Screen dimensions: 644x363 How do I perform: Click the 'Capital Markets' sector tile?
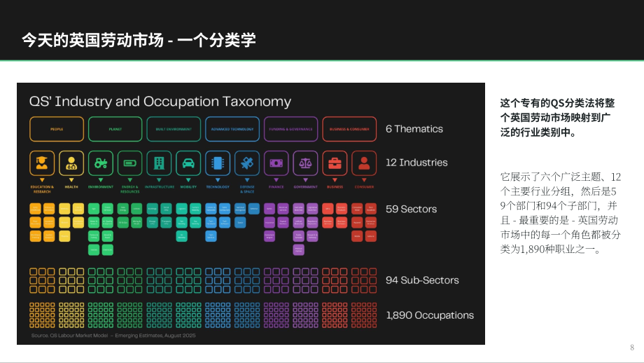click(x=283, y=222)
